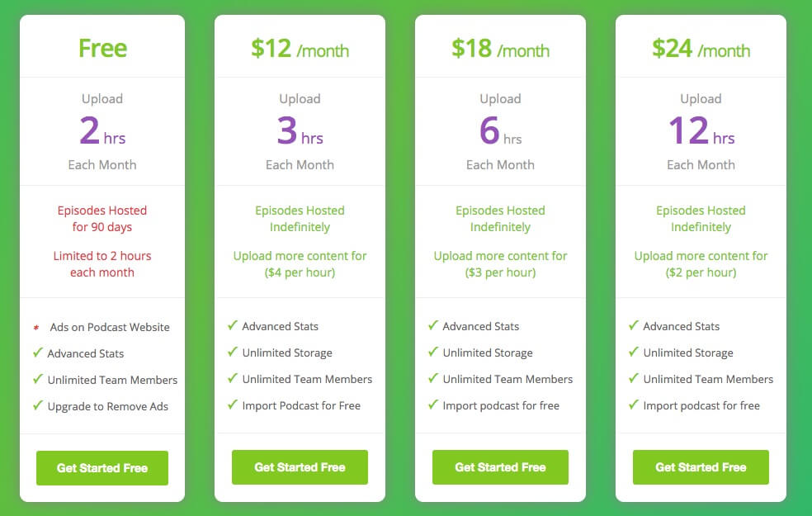The width and height of the screenshot is (812, 516).
Task: Click Get Started Free under Free plan
Action: click(x=102, y=468)
